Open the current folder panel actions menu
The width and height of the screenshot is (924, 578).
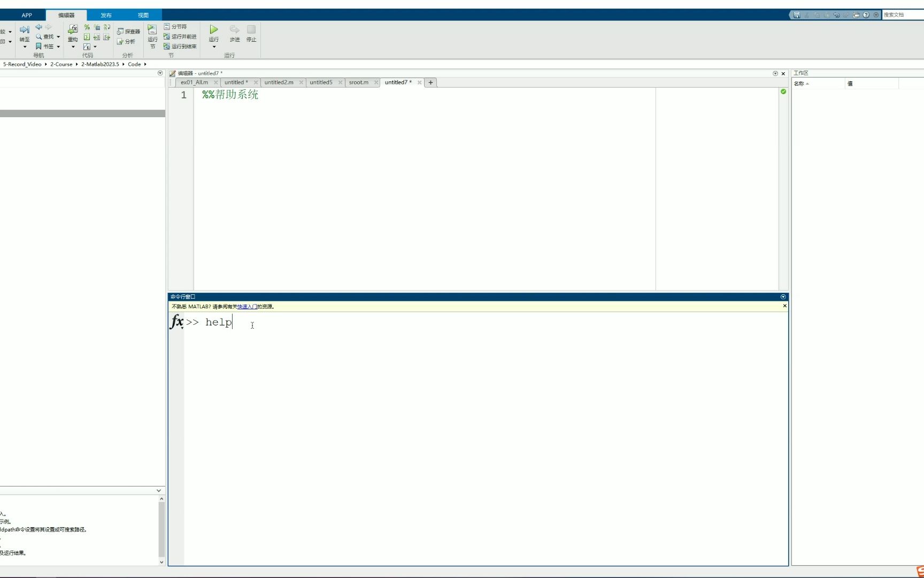tap(160, 73)
